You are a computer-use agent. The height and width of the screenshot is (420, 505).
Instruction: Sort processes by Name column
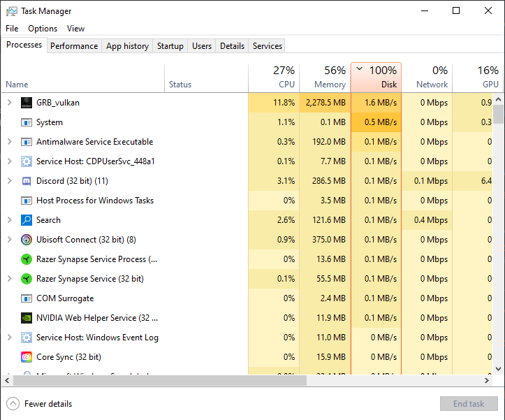[83, 78]
